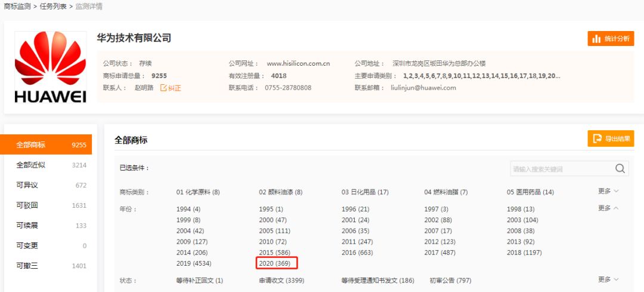Filter by year 2012 (123)

pyautogui.click(x=440, y=242)
